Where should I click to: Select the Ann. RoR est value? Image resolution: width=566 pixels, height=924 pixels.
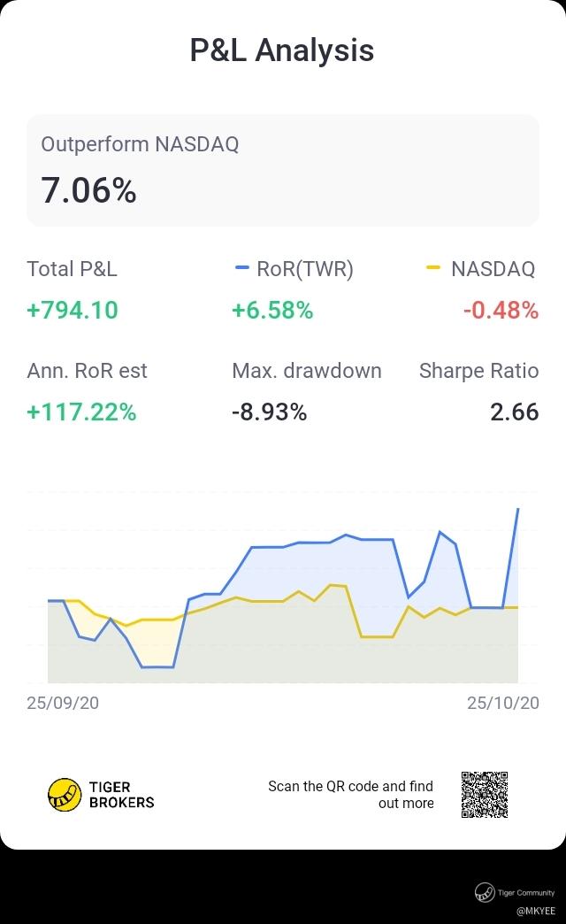pos(82,412)
